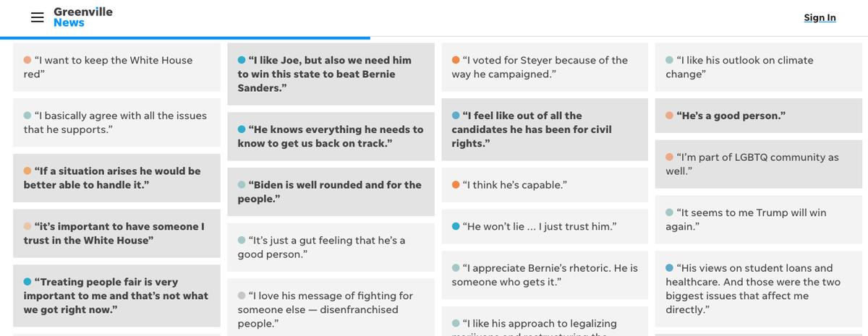Select "It's just a gut feeling" quote card
Screen dimensions: 868x336
(331, 247)
